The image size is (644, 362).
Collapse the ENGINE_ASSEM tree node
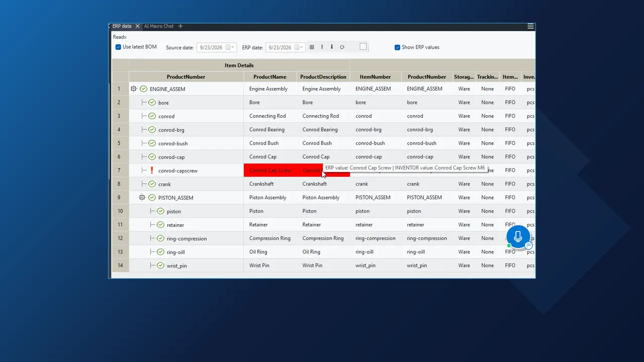(x=134, y=89)
